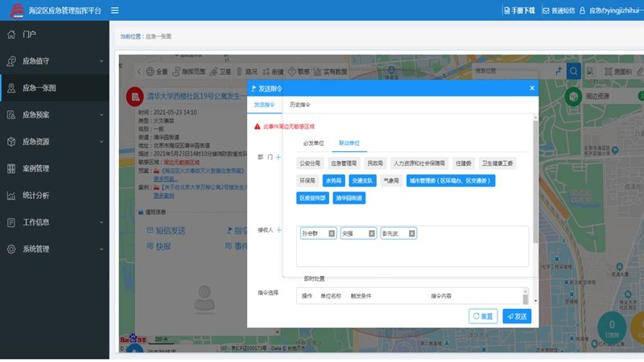Click 短信发送 in event panel
Screen dimensions: 644x362
point(166,230)
